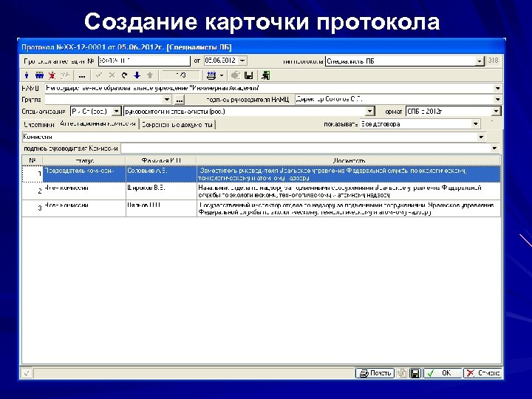Click the № column header
This screenshot has width=532, height=399.
[x=33, y=160]
